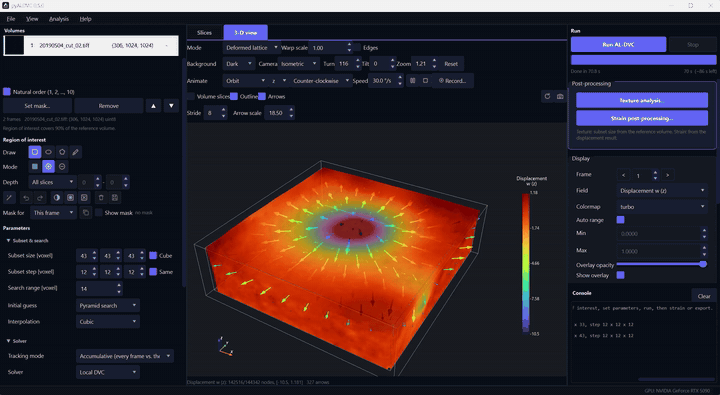Redo the last region edit

[x=40, y=198]
